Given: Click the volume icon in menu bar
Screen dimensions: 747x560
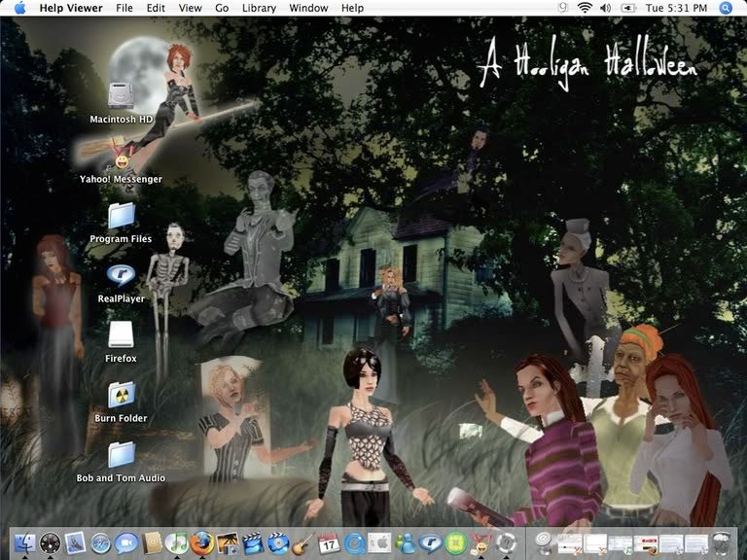Looking at the screenshot, I should click(606, 8).
